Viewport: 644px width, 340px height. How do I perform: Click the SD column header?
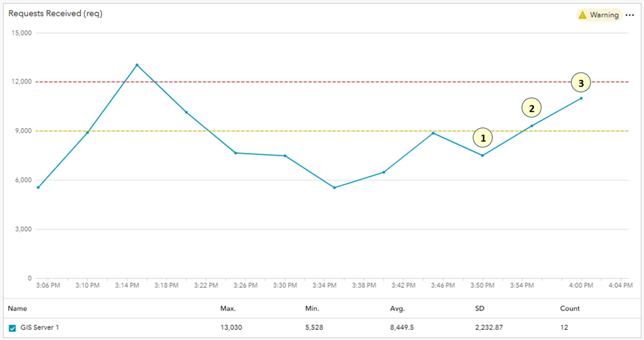479,308
